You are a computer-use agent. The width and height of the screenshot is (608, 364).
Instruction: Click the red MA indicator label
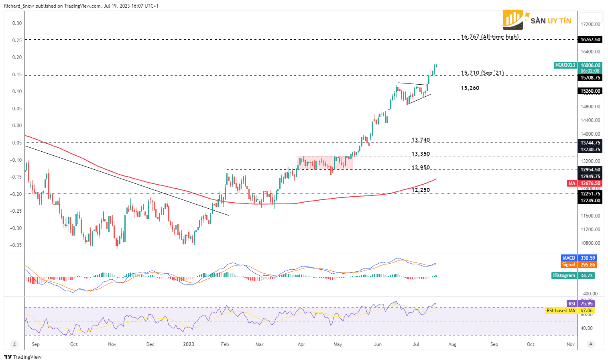point(572,183)
